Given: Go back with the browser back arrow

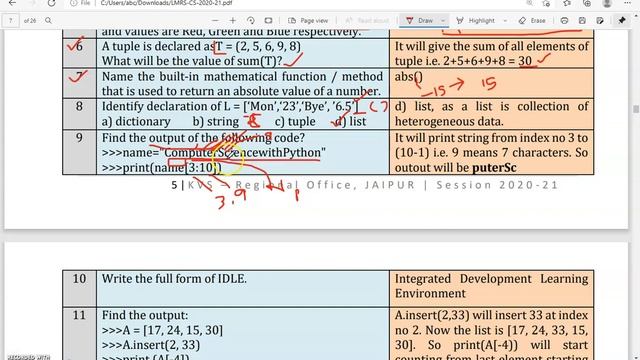Looking at the screenshot, I should [x=13, y=3].
